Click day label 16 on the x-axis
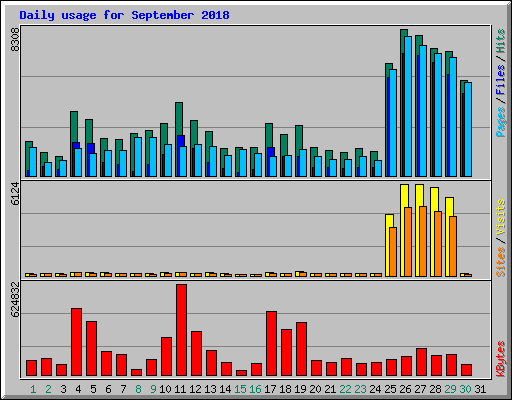This screenshot has width=512, height=400. tap(255, 389)
